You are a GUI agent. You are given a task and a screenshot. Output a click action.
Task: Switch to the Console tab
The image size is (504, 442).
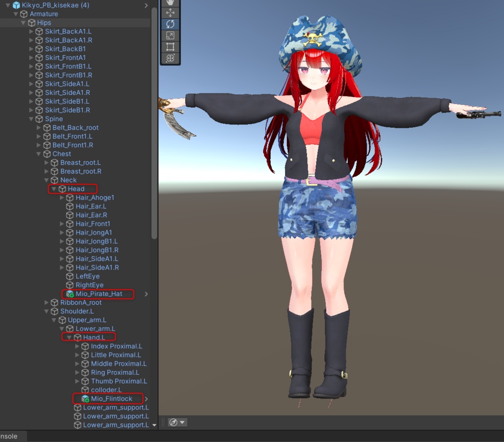tap(9, 437)
